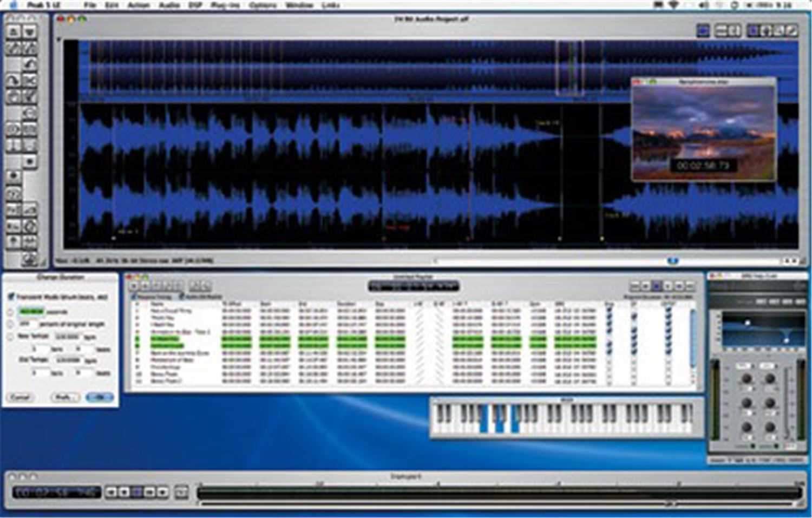The image size is (812, 518).
Task: Click the Wi-Fi status icon in the menu bar
Action: [673, 5]
